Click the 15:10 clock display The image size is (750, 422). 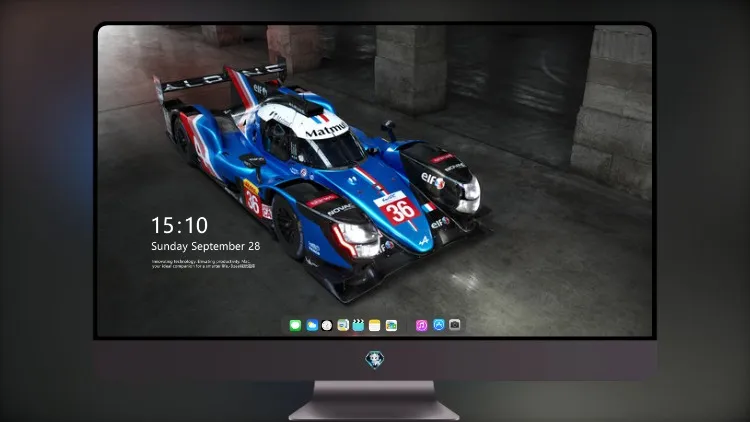click(179, 225)
